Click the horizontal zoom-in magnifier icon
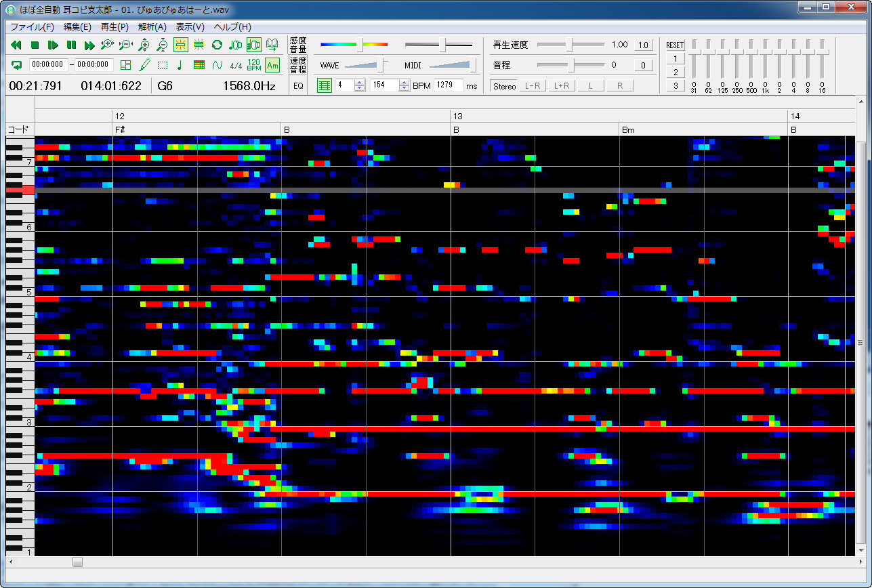Image resolution: width=872 pixels, height=588 pixels. 107,45
